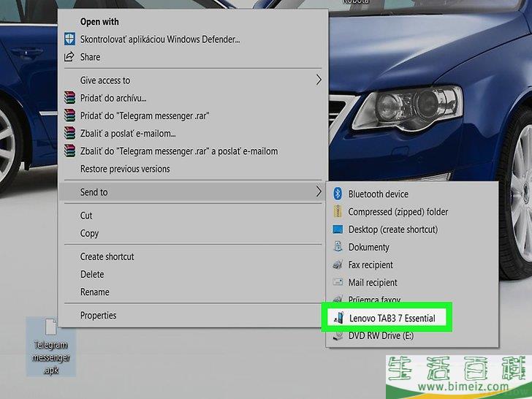Select Restore previous versions
The height and width of the screenshot is (399, 532).
[x=193, y=168]
